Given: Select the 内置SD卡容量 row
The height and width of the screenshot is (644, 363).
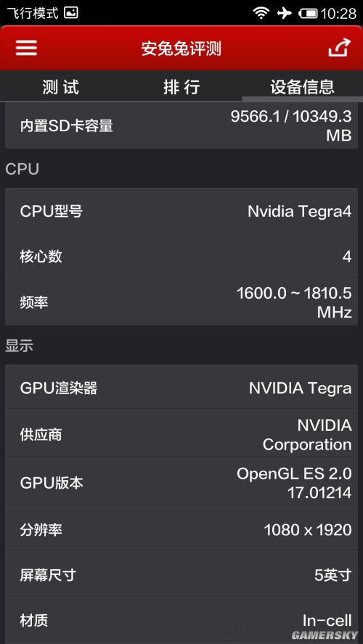Looking at the screenshot, I should coord(181,125).
